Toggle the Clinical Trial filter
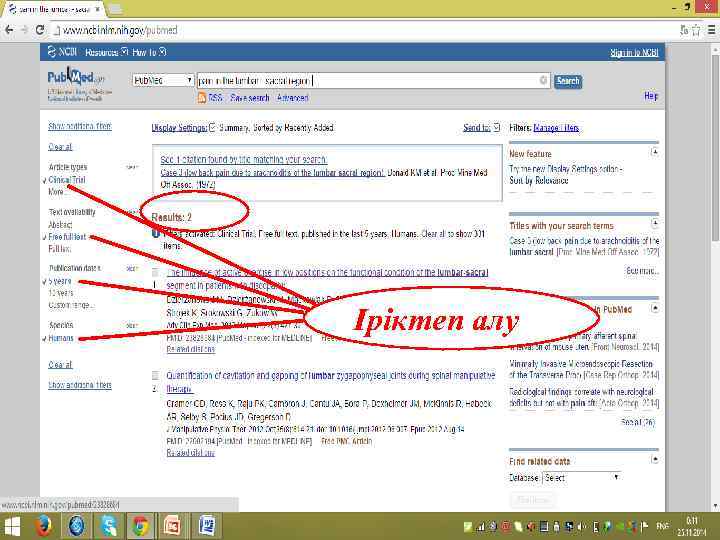 coord(67,180)
